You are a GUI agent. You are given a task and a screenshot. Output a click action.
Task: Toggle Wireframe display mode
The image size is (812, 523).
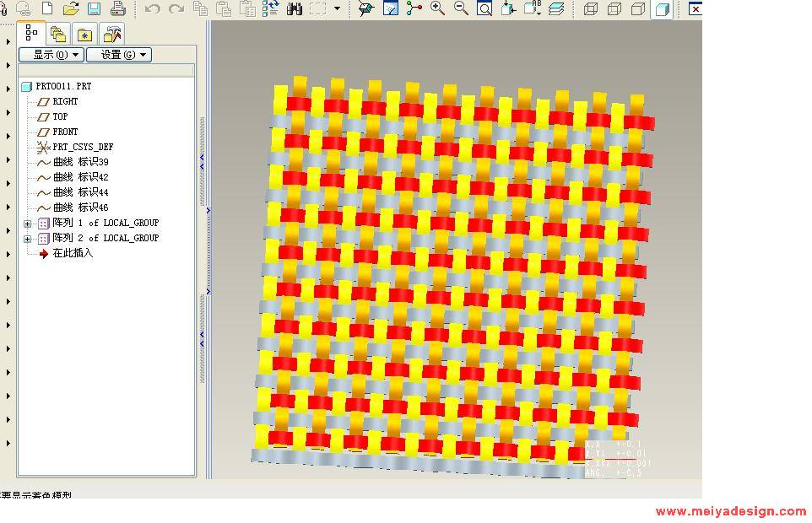pos(591,9)
